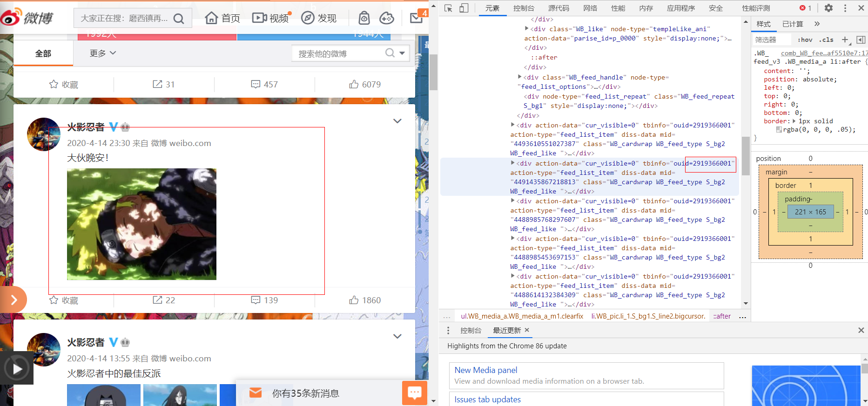Open the New Media panel link
The height and width of the screenshot is (406, 868).
pyautogui.click(x=486, y=370)
